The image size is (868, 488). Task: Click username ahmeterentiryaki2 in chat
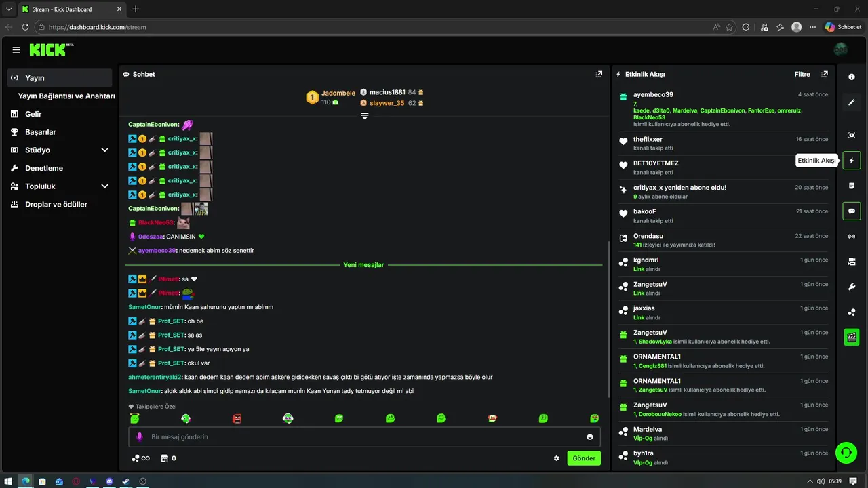155,377
